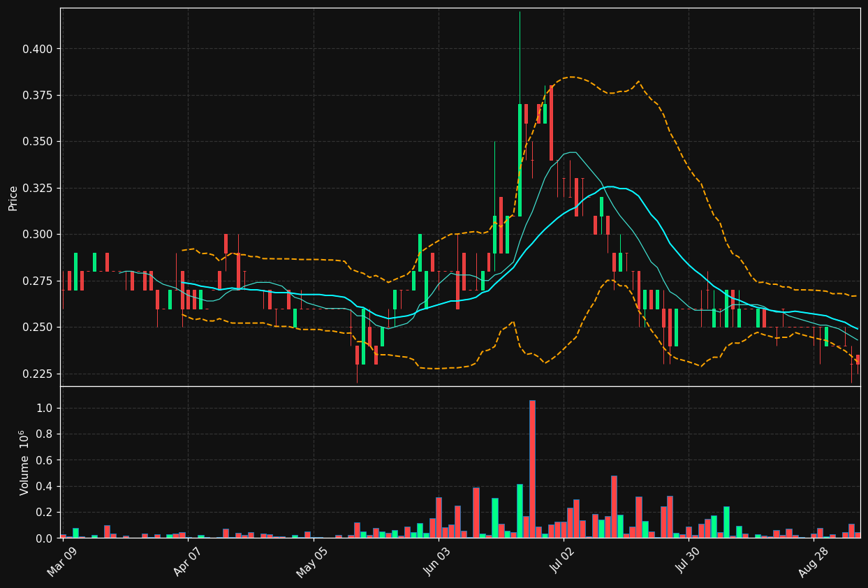Click the Jul 30 date label

tap(687, 561)
